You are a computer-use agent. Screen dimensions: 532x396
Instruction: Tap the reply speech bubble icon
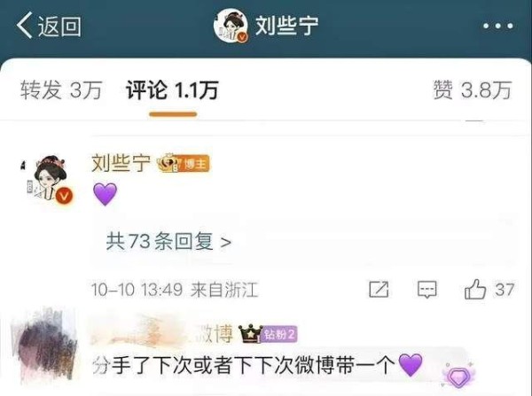pos(426,290)
